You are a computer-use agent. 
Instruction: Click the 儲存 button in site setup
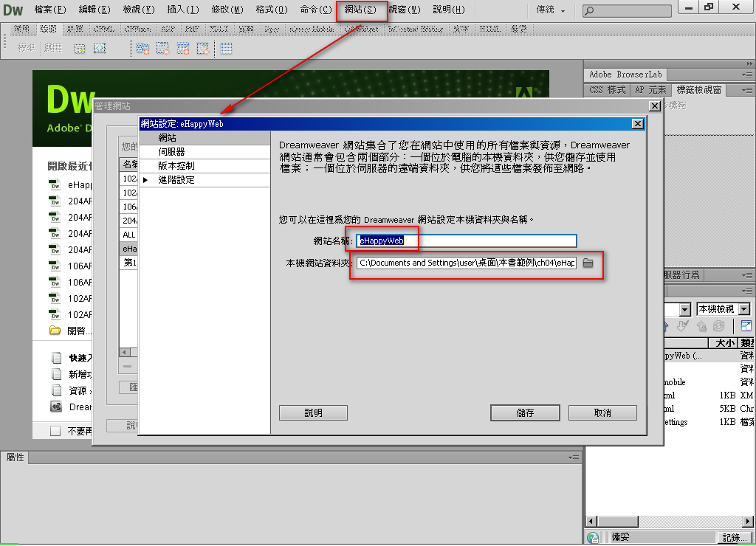(x=525, y=413)
